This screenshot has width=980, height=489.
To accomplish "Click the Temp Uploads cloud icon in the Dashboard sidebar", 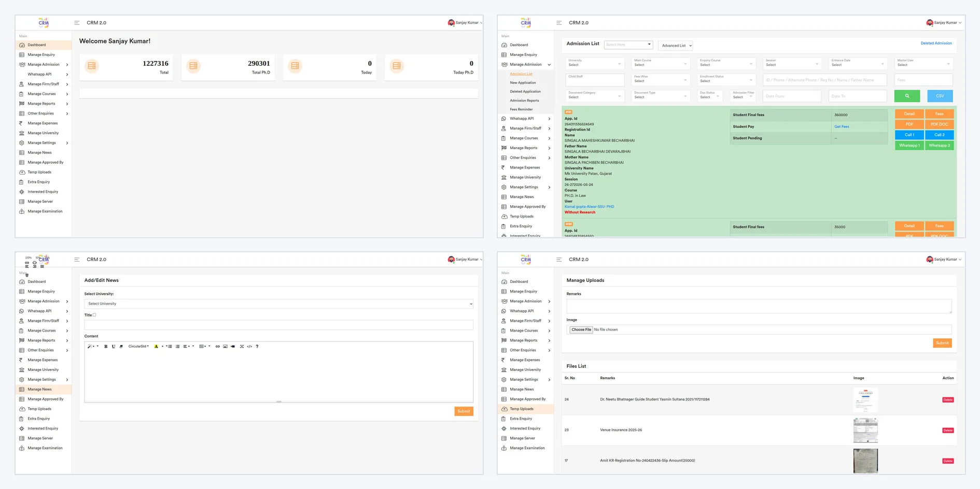I will pyautogui.click(x=22, y=172).
